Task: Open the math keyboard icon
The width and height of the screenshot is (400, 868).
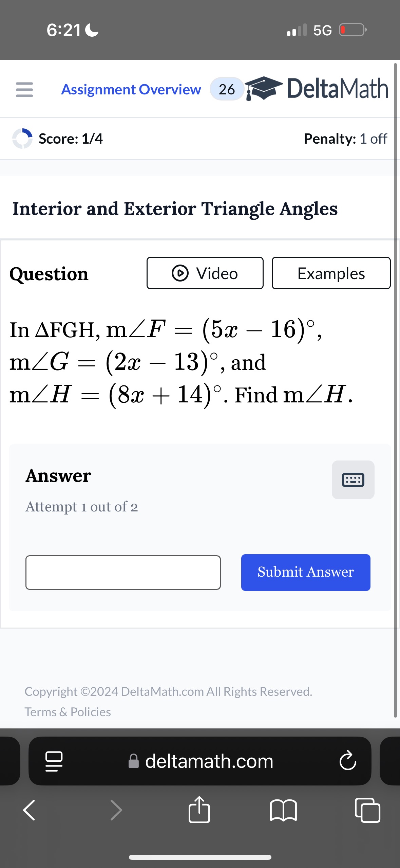Action: click(353, 480)
